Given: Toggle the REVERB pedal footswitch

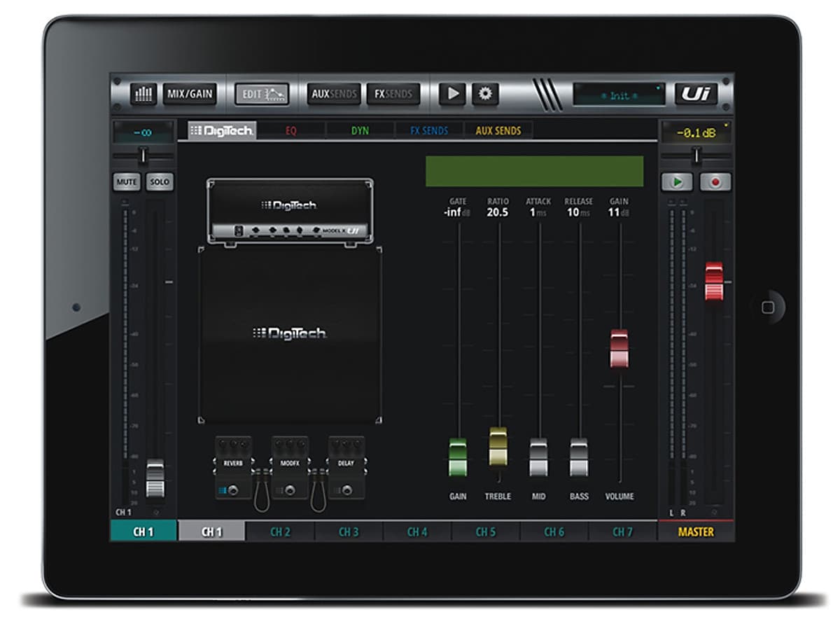Looking at the screenshot, I should tap(234, 490).
